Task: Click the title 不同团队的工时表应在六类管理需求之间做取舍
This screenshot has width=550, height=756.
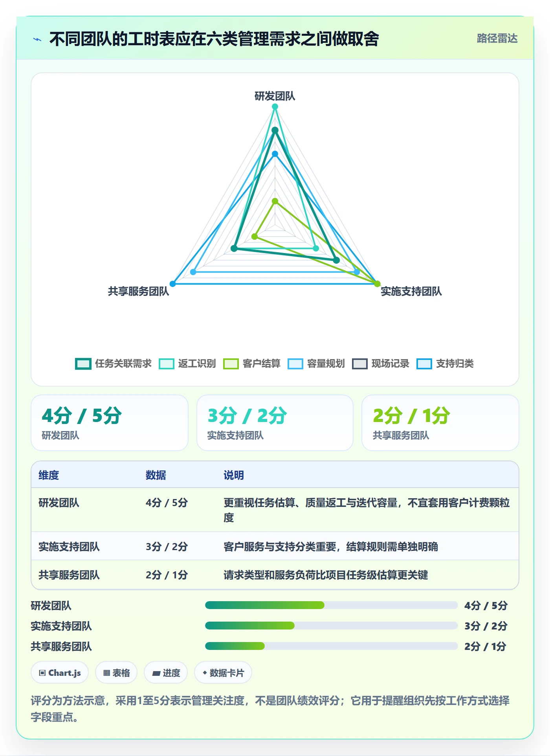Action: [214, 39]
